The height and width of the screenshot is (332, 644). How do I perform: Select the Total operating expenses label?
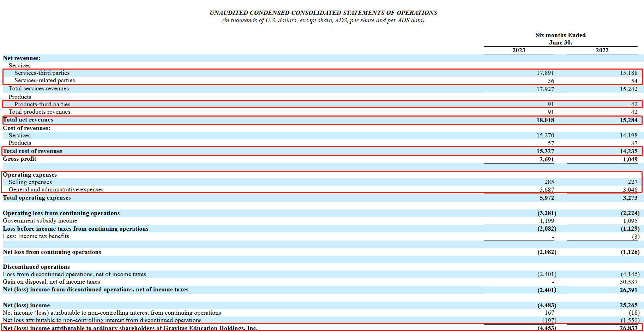tap(37, 198)
